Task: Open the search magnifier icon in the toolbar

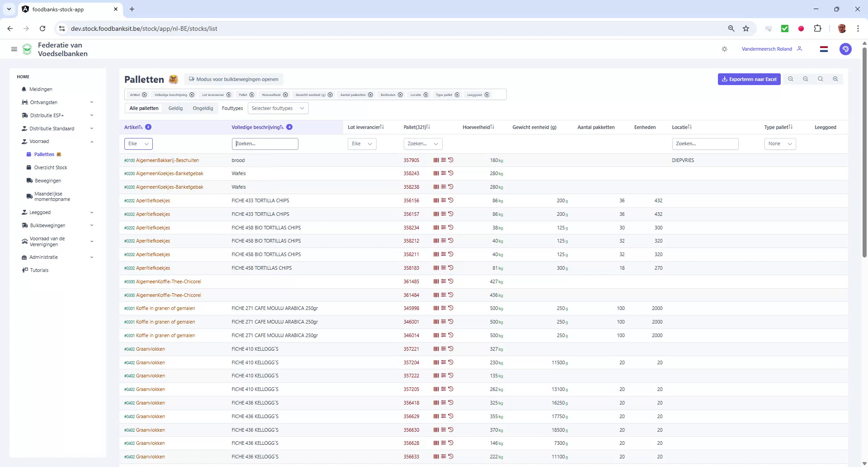Action: point(820,79)
